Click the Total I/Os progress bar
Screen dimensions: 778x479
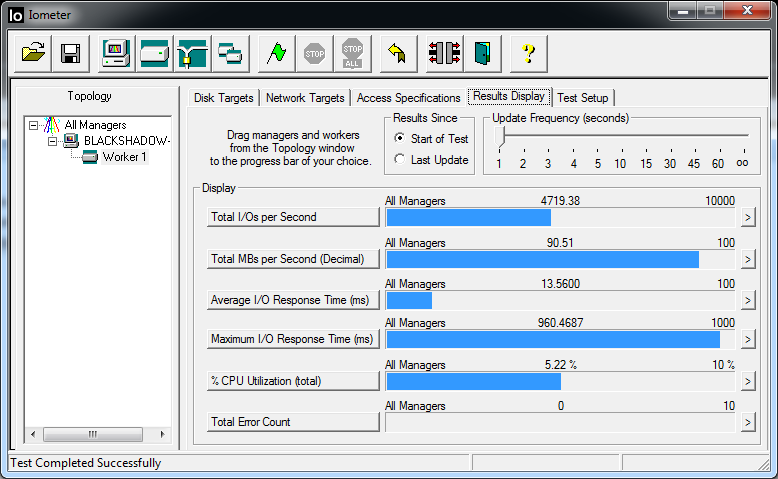point(560,217)
